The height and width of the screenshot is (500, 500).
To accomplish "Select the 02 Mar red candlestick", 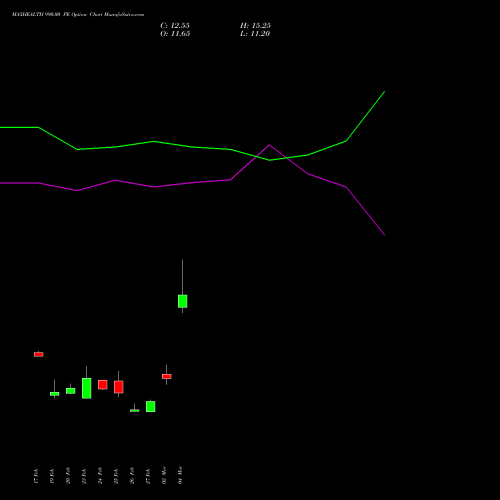I will tap(167, 376).
